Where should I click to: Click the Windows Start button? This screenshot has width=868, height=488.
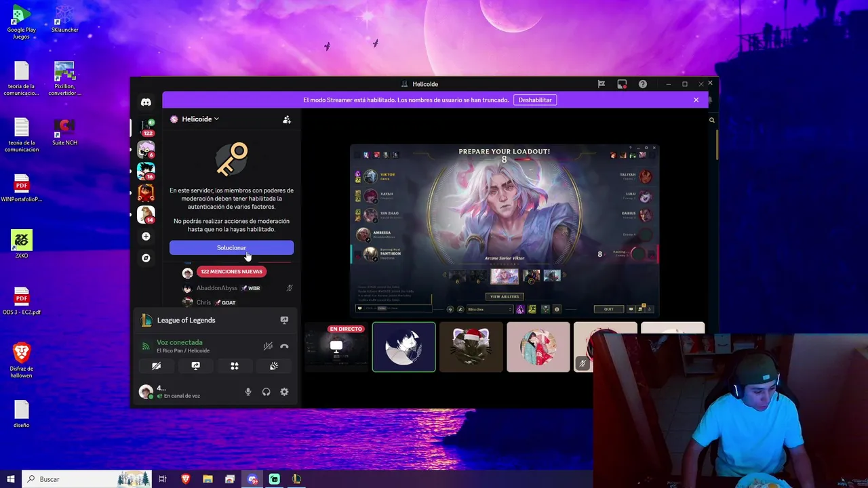(x=10, y=479)
